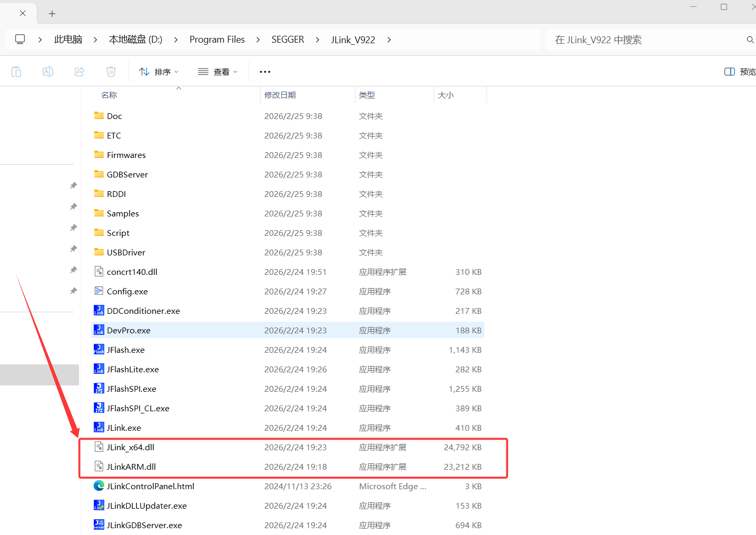Click the JFlashLite.exe icon
Viewport: 756px width, 535px height.
[99, 369]
